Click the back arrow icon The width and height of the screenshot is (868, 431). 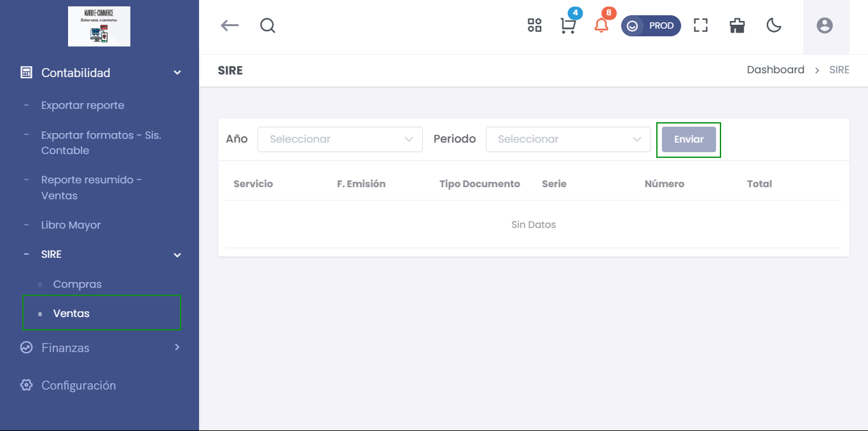pyautogui.click(x=230, y=25)
